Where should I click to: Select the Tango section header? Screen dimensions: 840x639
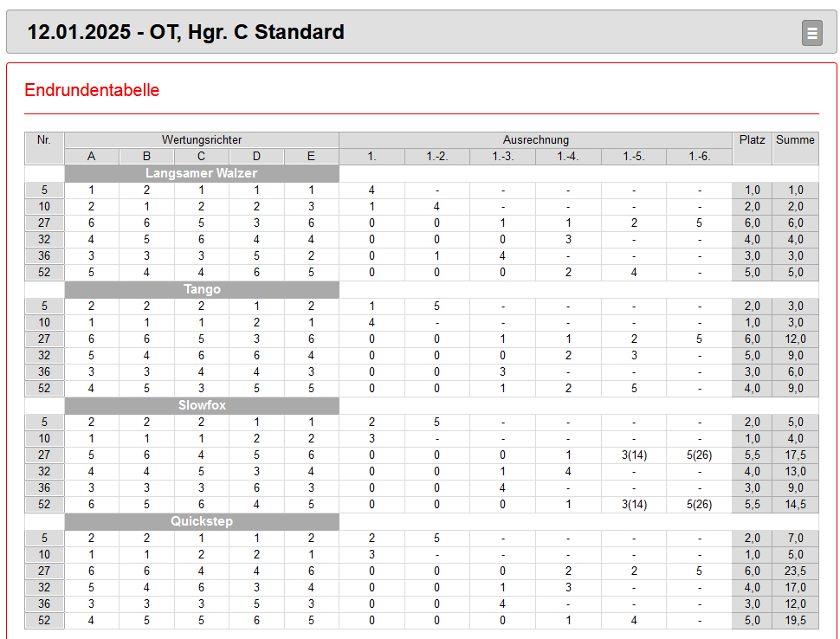click(201, 289)
